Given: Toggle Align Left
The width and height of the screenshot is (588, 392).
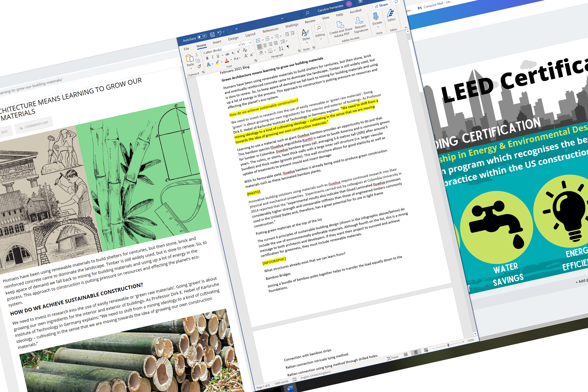Looking at the screenshot, I should pos(259,47).
